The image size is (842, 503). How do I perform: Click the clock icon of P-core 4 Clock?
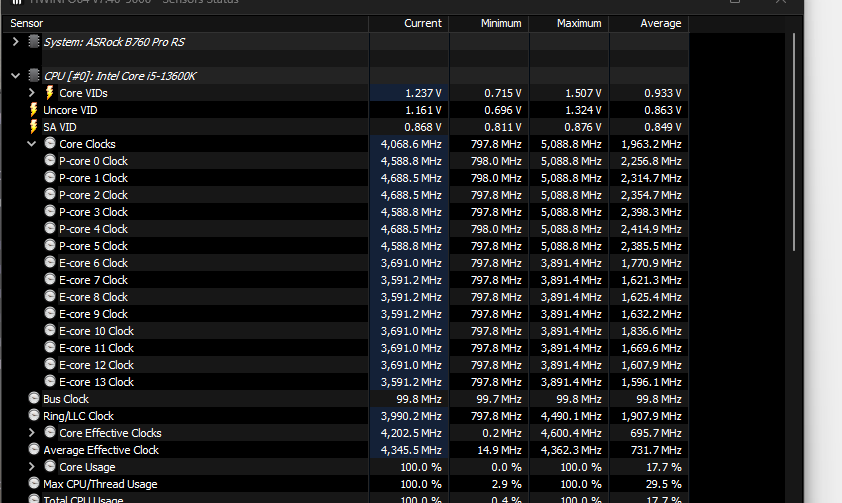[x=50, y=228]
